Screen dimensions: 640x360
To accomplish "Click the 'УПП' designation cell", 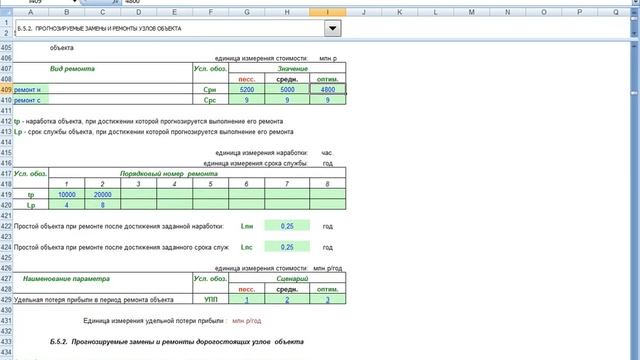I will coord(211,300).
